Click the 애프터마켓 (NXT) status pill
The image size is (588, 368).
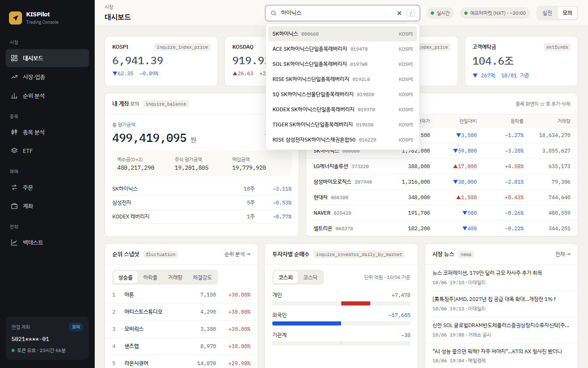click(495, 13)
